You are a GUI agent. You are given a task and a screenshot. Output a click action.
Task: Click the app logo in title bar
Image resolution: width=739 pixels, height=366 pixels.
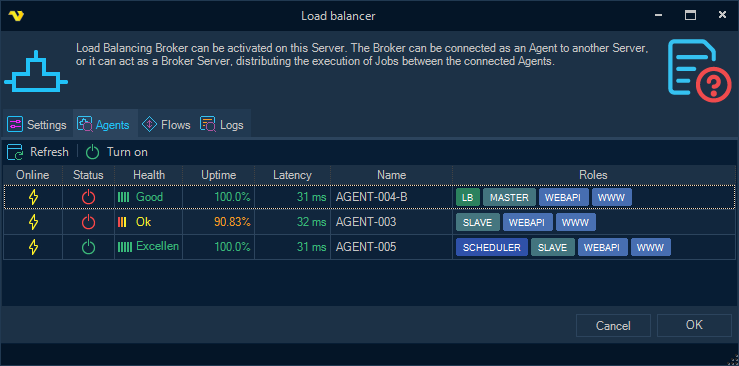pos(16,16)
